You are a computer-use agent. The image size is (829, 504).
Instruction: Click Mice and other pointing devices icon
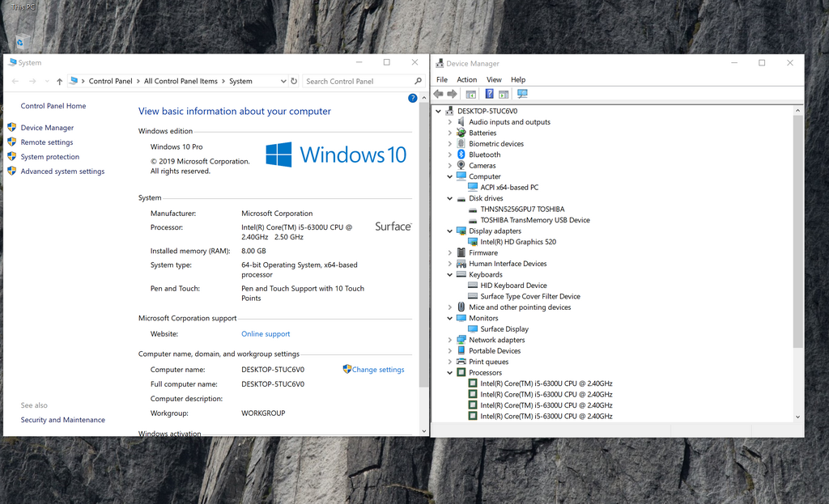point(461,307)
